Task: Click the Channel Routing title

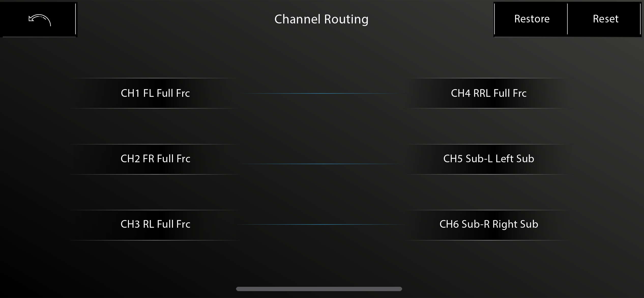Action: click(321, 19)
